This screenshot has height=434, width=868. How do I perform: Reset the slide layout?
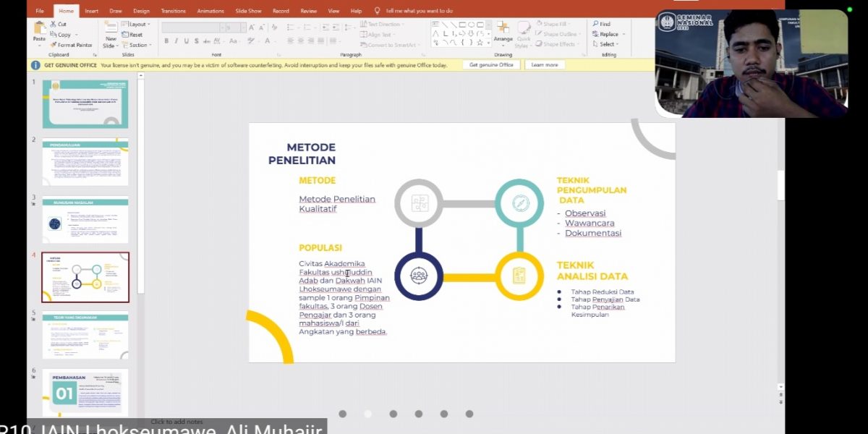132,34
